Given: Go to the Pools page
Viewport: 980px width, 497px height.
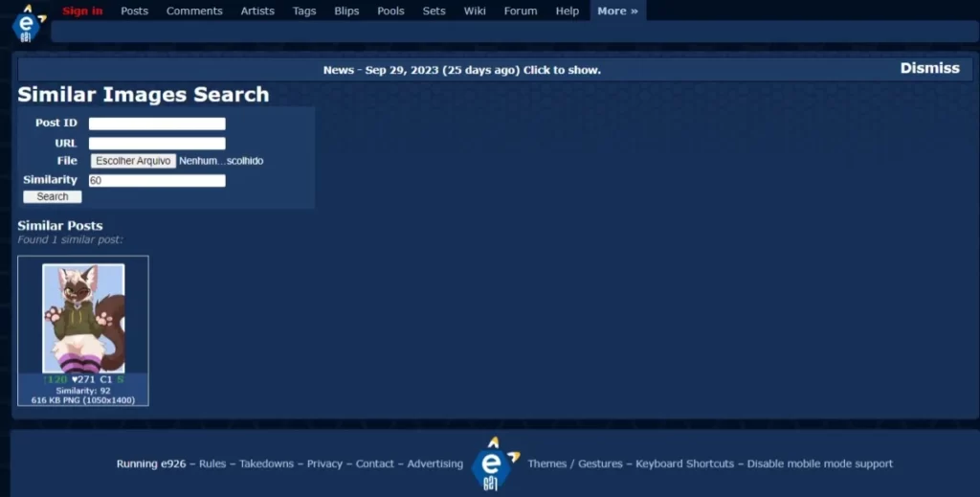Looking at the screenshot, I should (x=390, y=11).
